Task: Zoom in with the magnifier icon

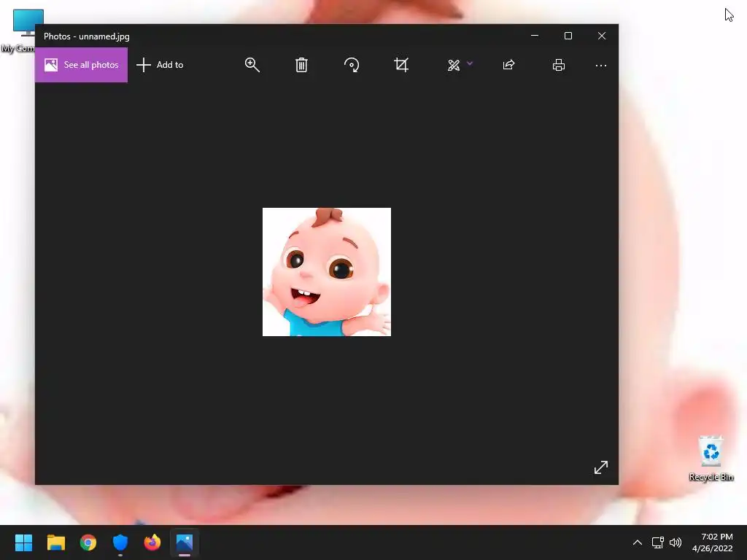Action: 252,65
